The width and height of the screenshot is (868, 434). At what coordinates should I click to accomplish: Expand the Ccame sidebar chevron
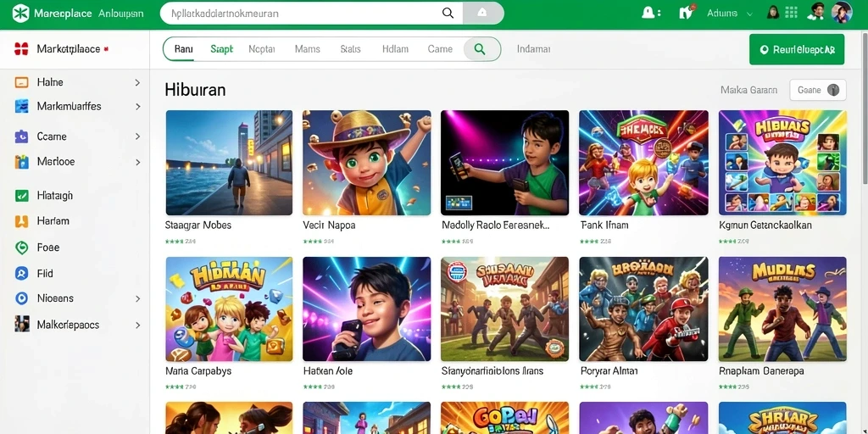137,136
